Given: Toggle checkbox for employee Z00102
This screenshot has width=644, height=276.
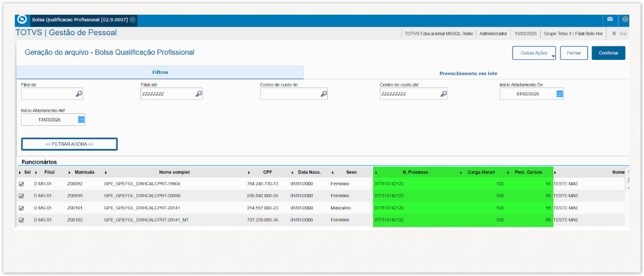Looking at the screenshot, I should (21, 220).
